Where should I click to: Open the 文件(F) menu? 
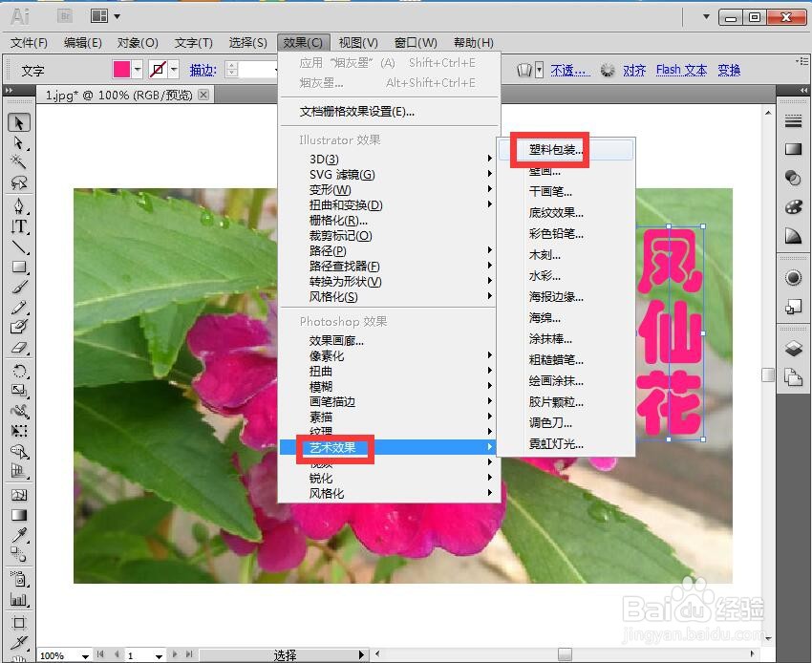[29, 42]
